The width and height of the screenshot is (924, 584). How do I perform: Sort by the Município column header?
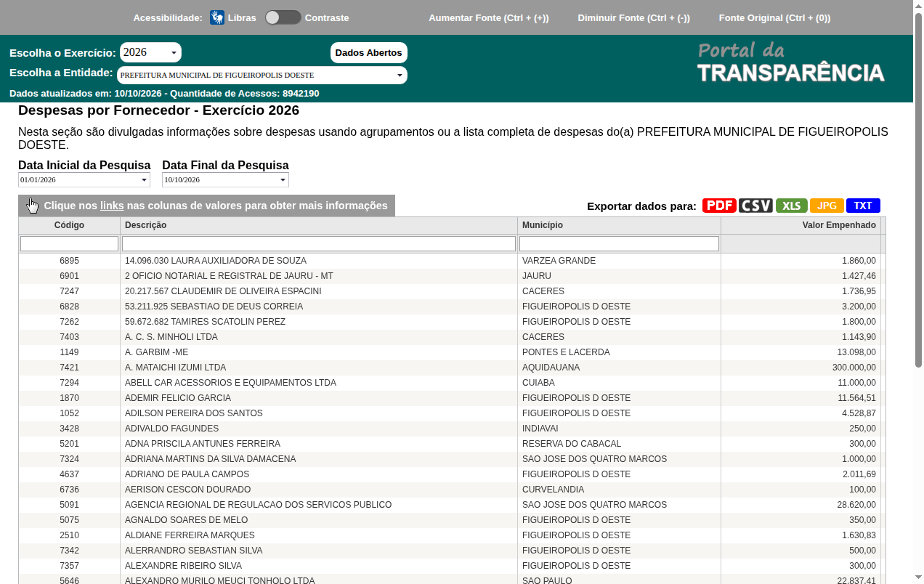(619, 225)
